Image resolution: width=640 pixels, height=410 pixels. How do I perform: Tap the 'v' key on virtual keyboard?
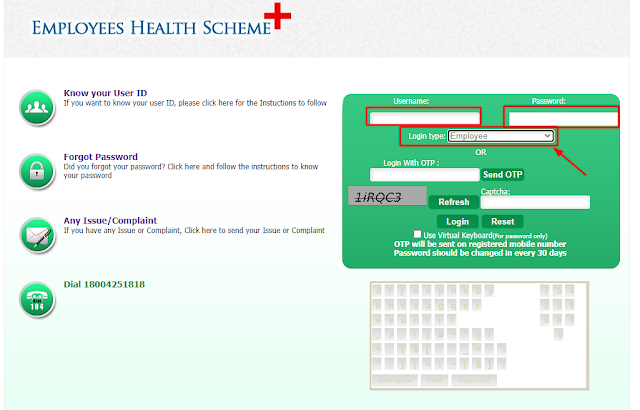click(414, 305)
